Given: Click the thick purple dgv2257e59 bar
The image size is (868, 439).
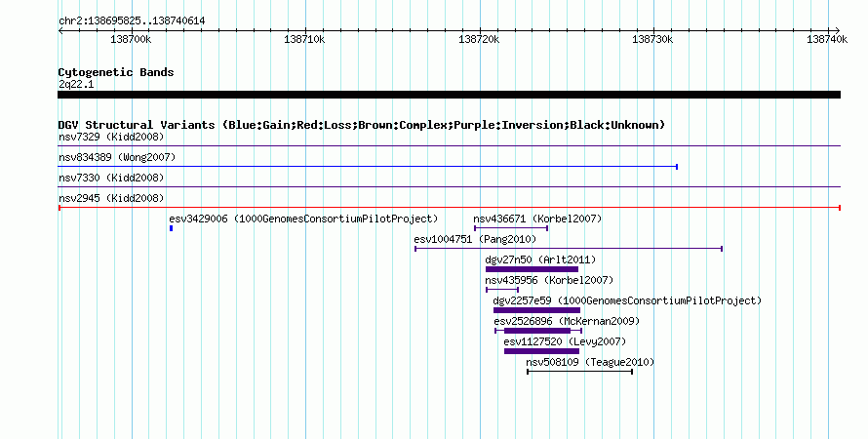Looking at the screenshot, I should point(536,310).
